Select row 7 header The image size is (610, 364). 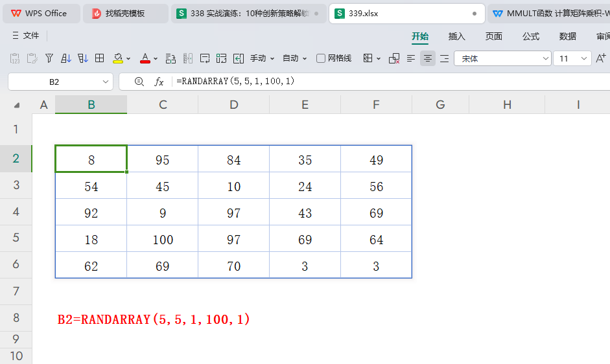[16, 291]
